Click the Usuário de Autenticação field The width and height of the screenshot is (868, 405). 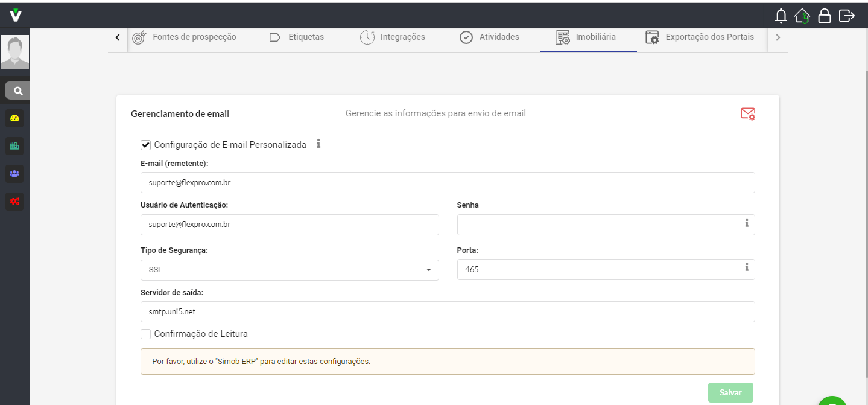[x=290, y=225]
